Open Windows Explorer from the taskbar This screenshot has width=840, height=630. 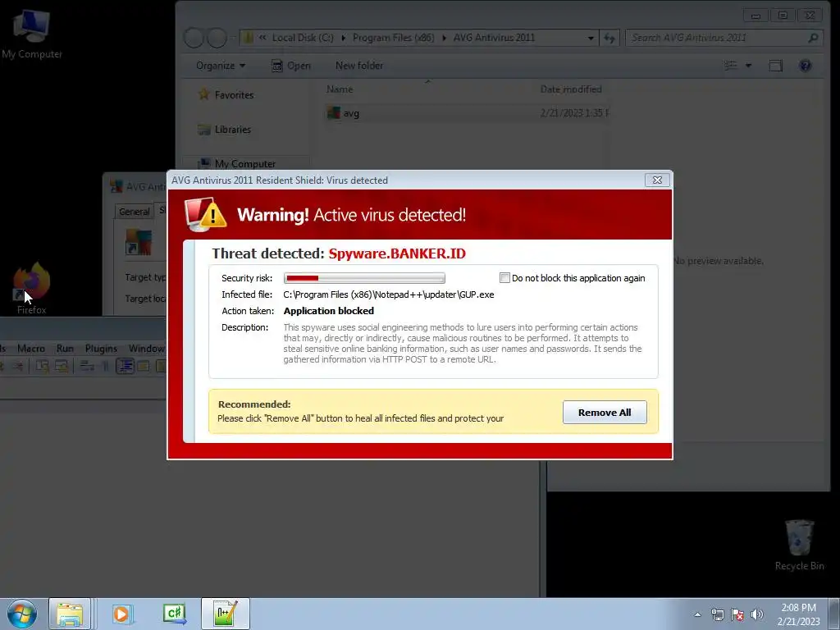70,614
